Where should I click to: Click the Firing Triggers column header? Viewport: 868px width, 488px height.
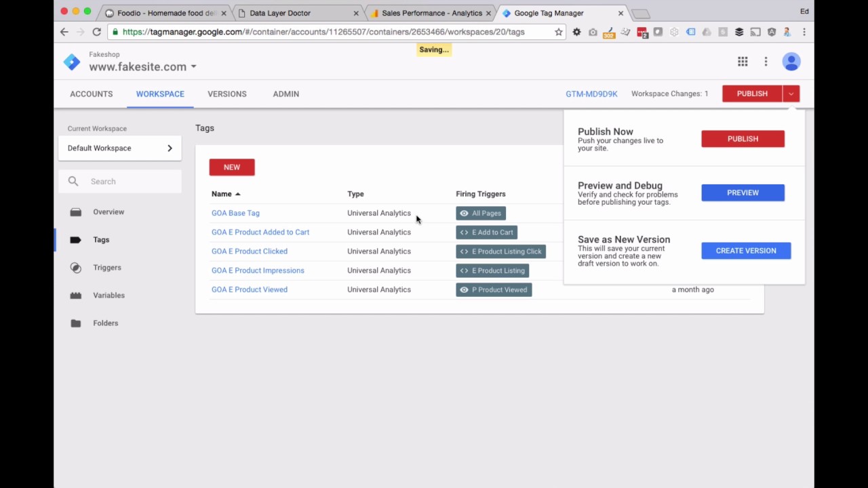[481, 194]
